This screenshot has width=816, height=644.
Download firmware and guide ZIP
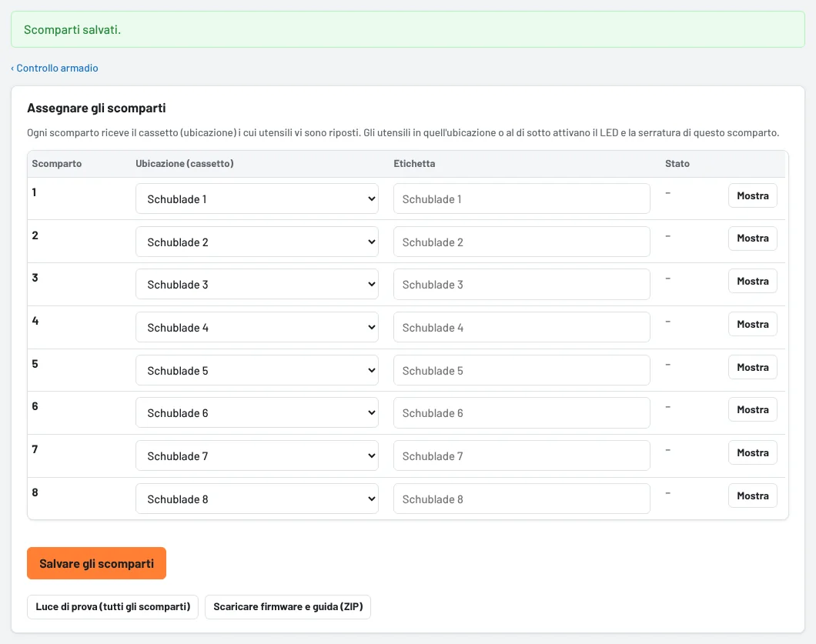288,607
